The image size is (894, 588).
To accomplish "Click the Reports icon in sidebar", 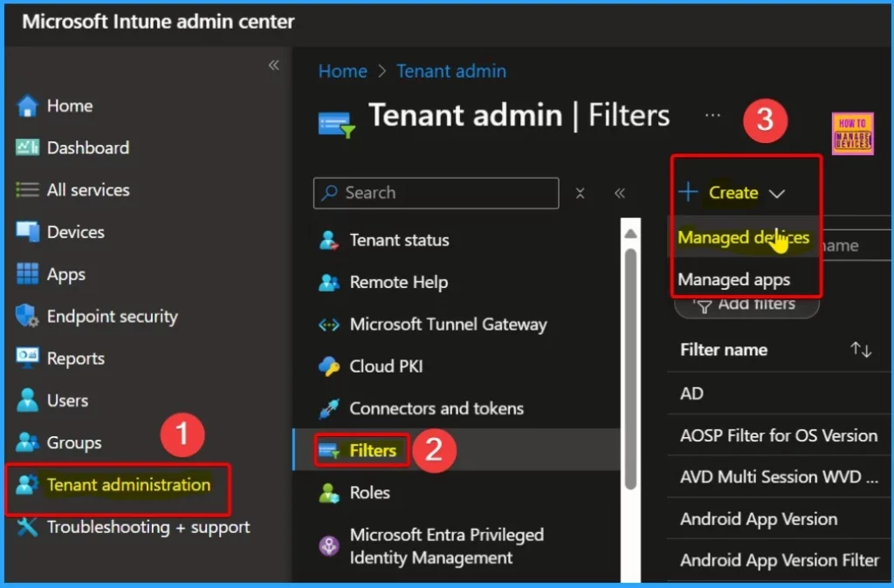I will [27, 359].
